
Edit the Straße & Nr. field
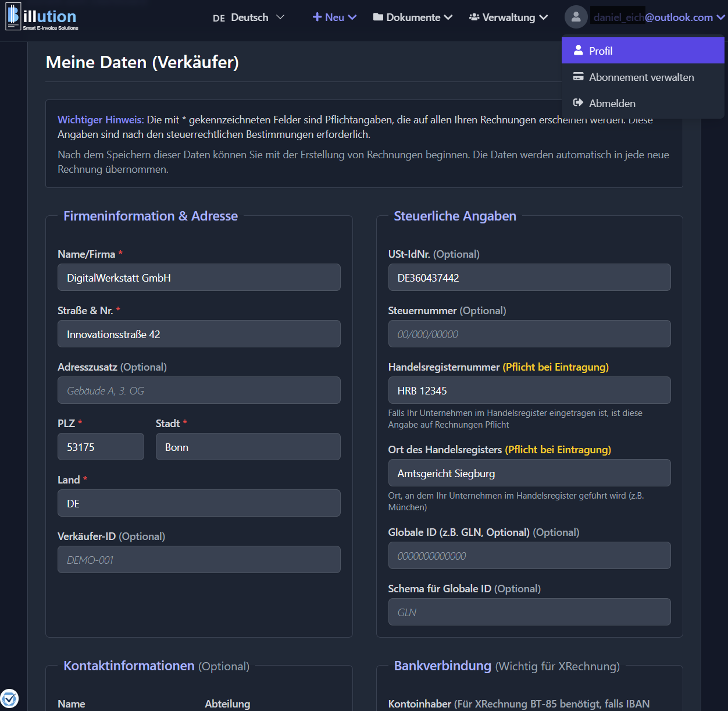[x=199, y=334]
